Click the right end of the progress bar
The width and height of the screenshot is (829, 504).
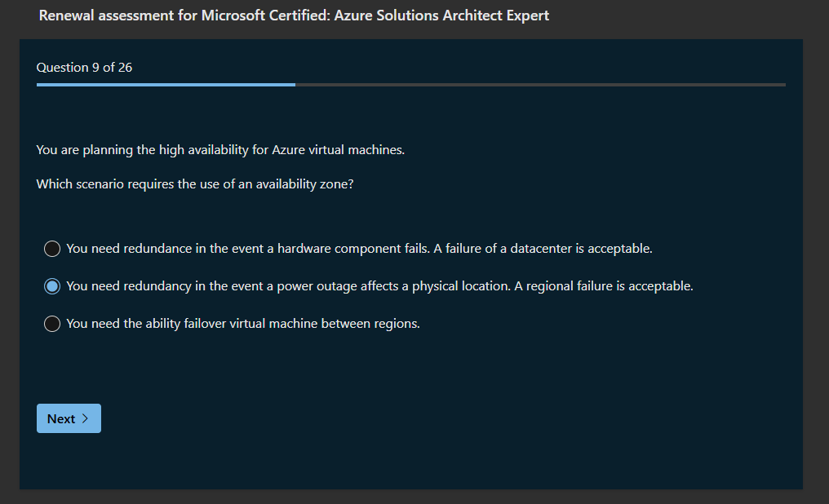point(781,84)
